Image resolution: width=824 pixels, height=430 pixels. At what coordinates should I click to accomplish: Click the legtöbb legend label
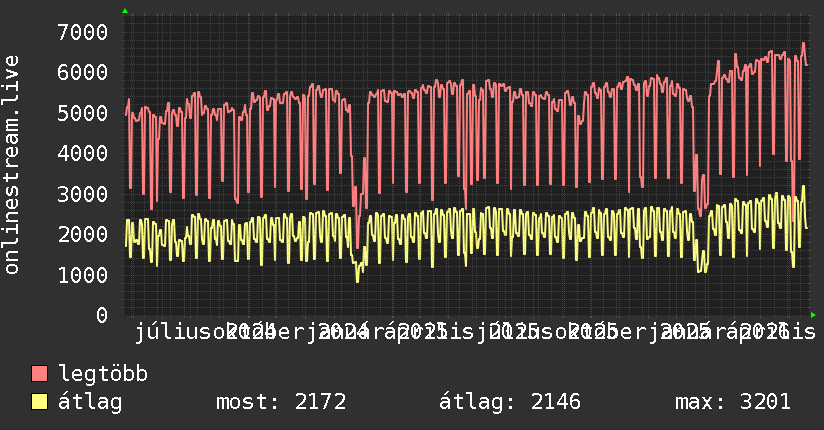pyautogui.click(x=103, y=374)
